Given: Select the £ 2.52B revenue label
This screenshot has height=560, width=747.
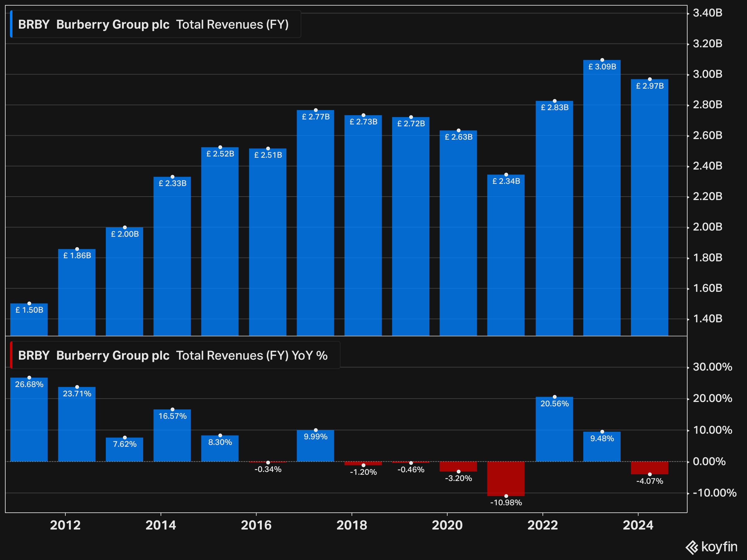Looking at the screenshot, I should coord(220,154).
